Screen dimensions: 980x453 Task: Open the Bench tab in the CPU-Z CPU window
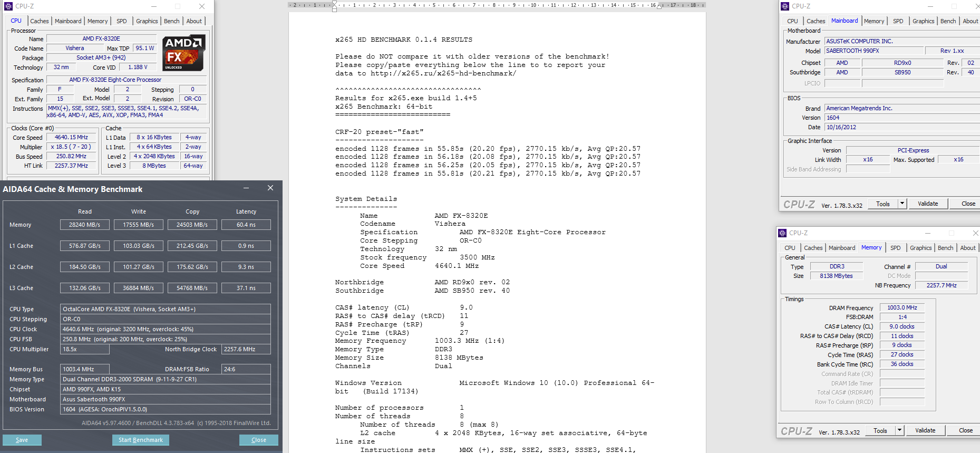point(172,21)
